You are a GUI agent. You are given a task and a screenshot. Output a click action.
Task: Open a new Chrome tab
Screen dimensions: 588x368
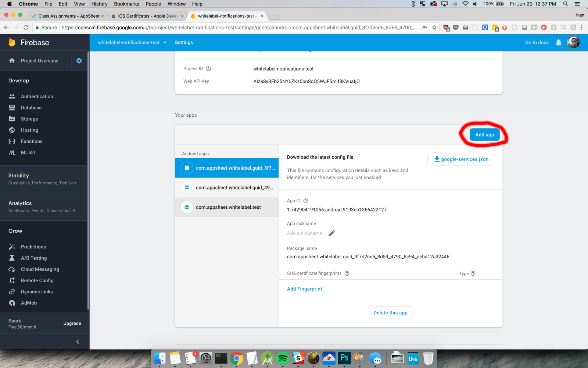274,16
